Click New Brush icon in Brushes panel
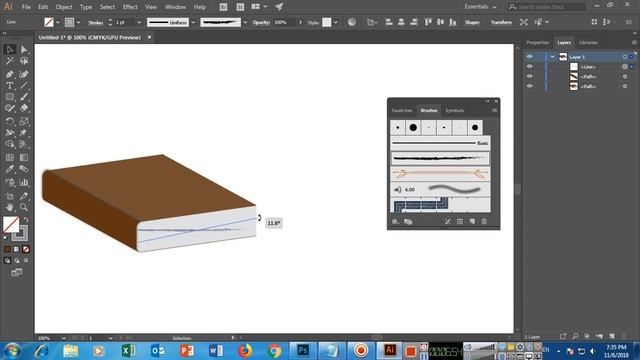640x360 pixels. [472, 221]
